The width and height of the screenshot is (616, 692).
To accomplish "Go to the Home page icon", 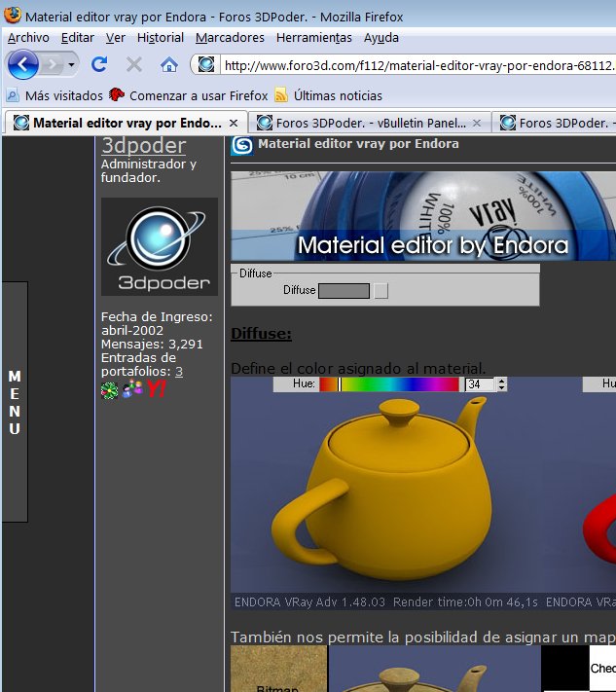I will (x=169, y=65).
